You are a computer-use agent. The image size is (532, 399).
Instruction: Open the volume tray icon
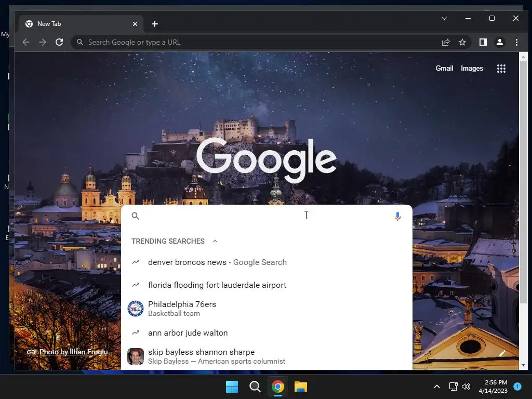point(466,387)
